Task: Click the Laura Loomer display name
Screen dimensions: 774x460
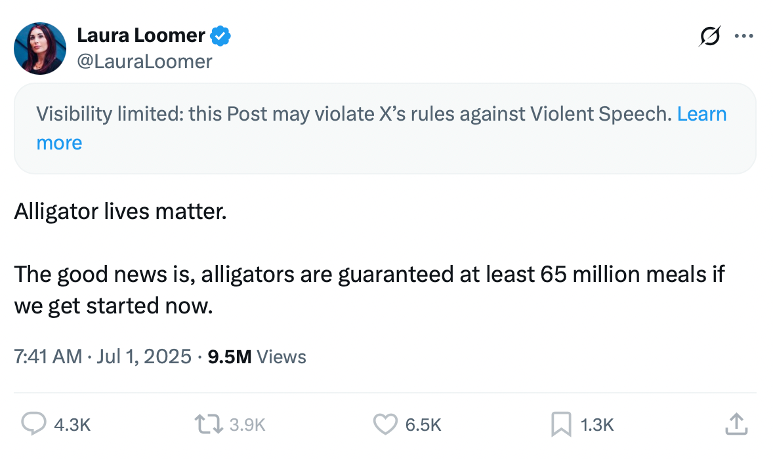Action: pyautogui.click(x=141, y=36)
